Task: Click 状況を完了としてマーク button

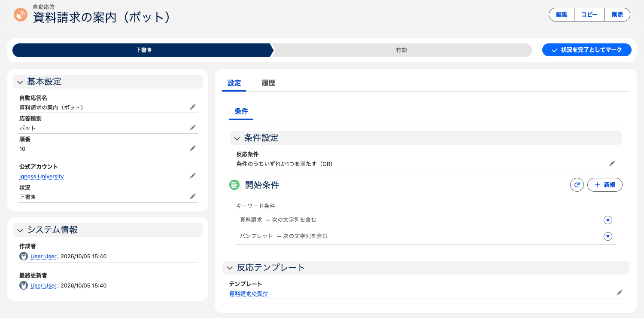Action: point(587,50)
